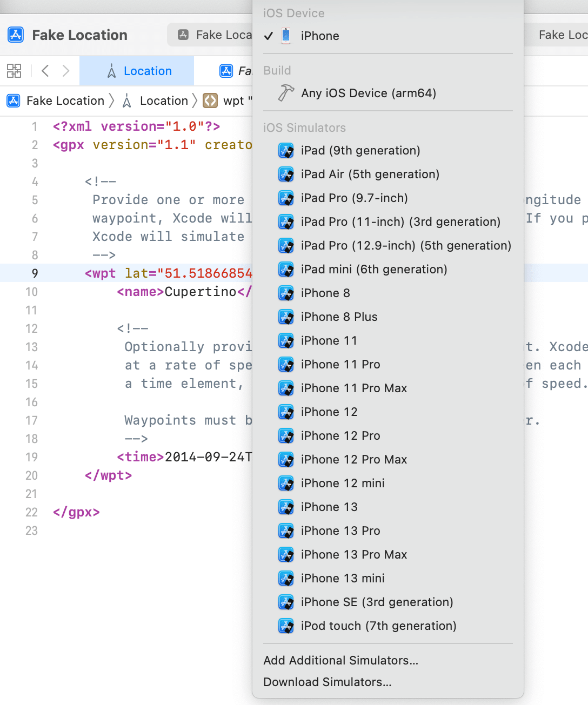Select iPad mini (6th generation) simulator
The height and width of the screenshot is (705, 588).
pos(388,269)
